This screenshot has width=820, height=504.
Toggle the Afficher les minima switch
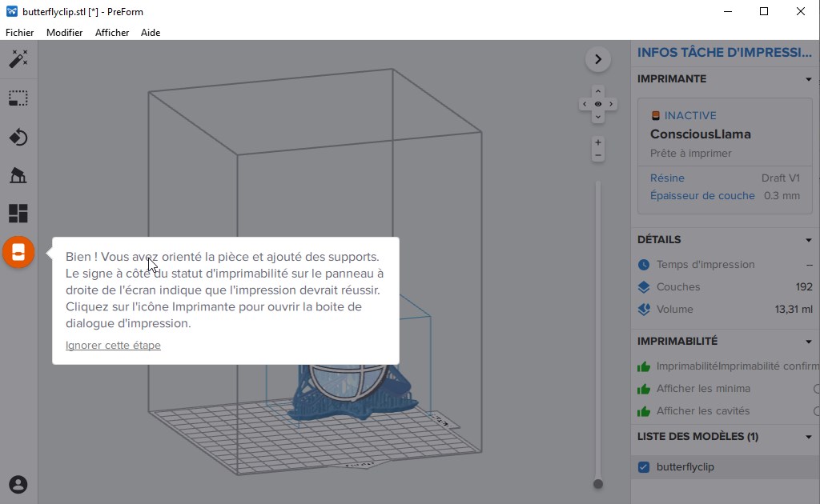tap(816, 389)
